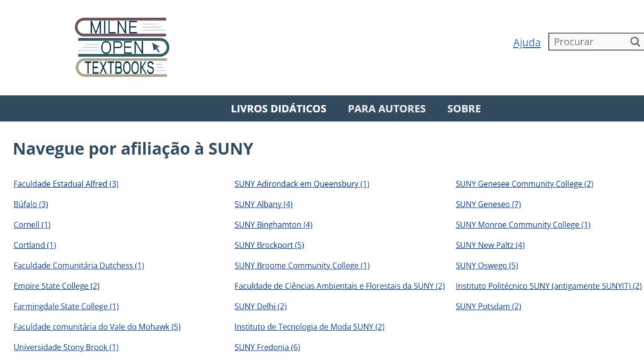Screen dimensions: 644x362
Task: Open the Livros Didáticos menu
Action: coord(279,109)
